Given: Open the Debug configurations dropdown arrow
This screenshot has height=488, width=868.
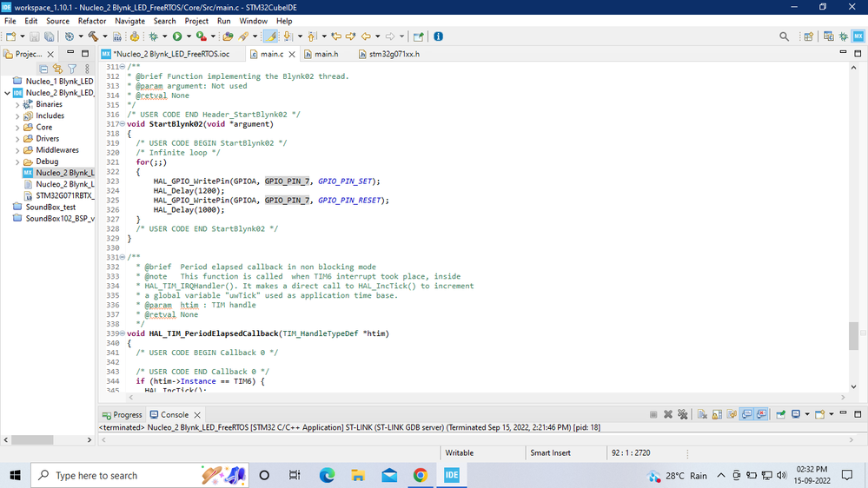Looking at the screenshot, I should coord(165,36).
